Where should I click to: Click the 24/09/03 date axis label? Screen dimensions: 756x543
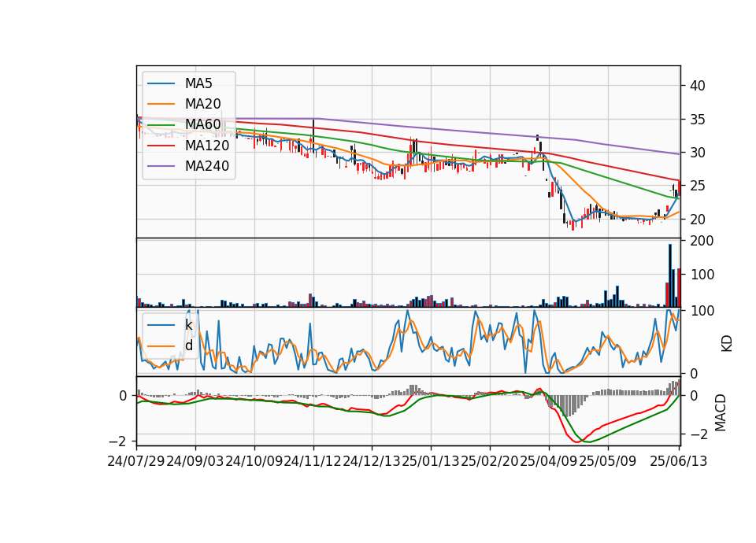pos(195,461)
